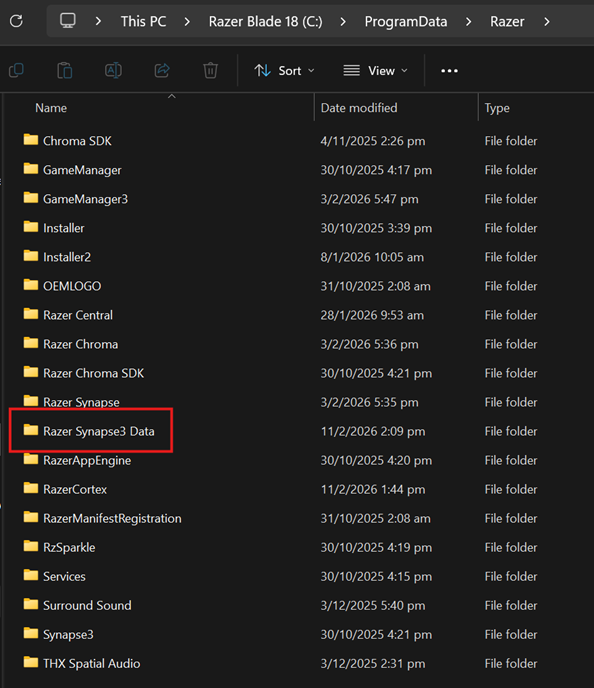Image resolution: width=594 pixels, height=688 pixels.
Task: Click the Razer Chroma SDK folder name
Action: click(93, 373)
